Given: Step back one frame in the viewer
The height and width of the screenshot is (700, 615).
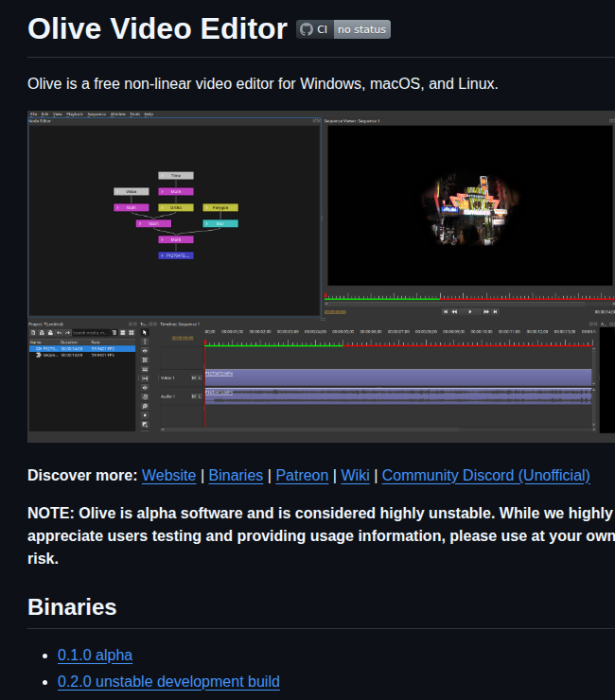Looking at the screenshot, I should (x=454, y=311).
